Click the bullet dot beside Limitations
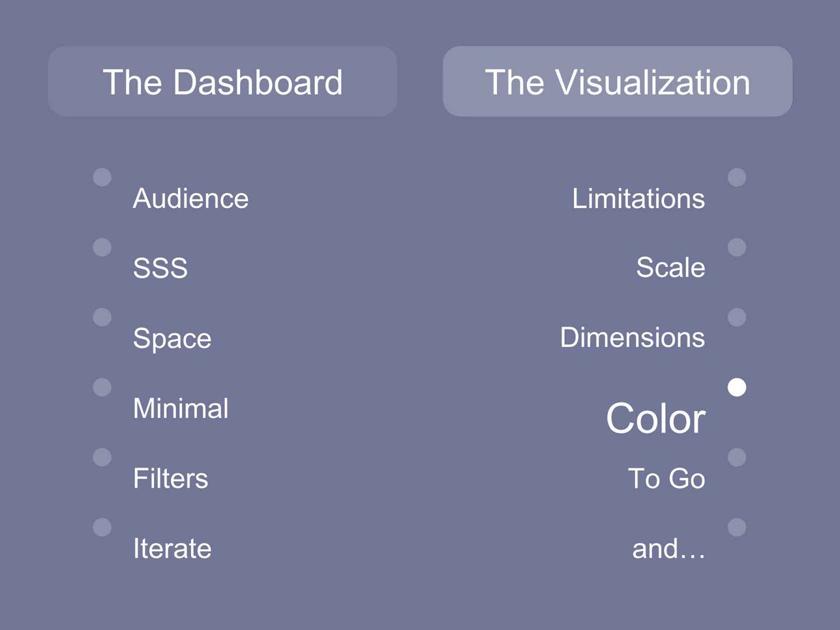840x630 pixels. tap(737, 177)
